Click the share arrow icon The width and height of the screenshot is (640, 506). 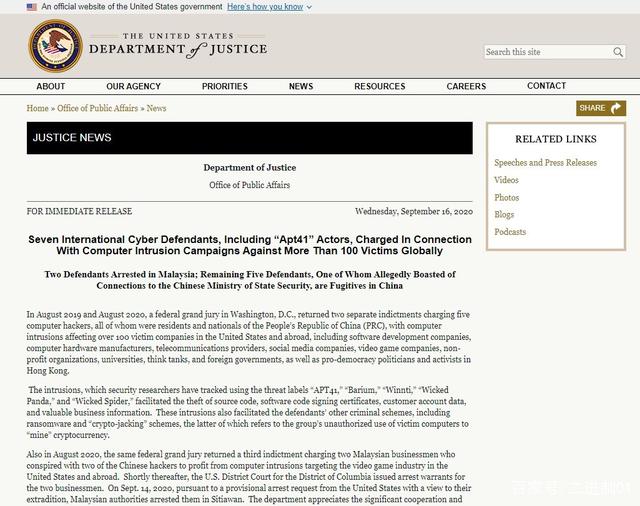click(616, 108)
